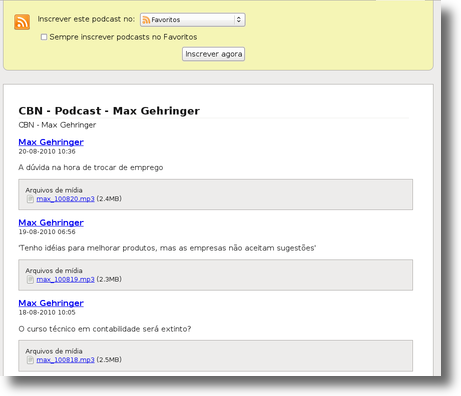The width and height of the screenshot is (461, 396).
Task: Click the file icon beside max_100818.mp3
Action: click(x=30, y=360)
